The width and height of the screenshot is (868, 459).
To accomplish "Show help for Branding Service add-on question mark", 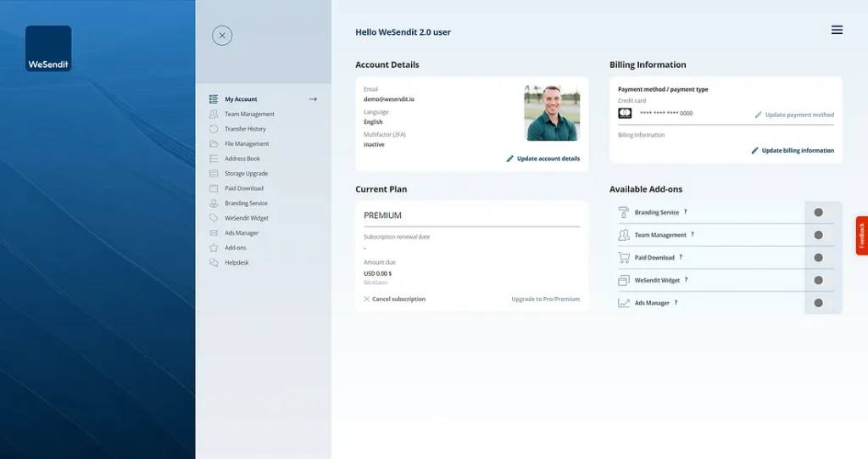I will coord(685,212).
